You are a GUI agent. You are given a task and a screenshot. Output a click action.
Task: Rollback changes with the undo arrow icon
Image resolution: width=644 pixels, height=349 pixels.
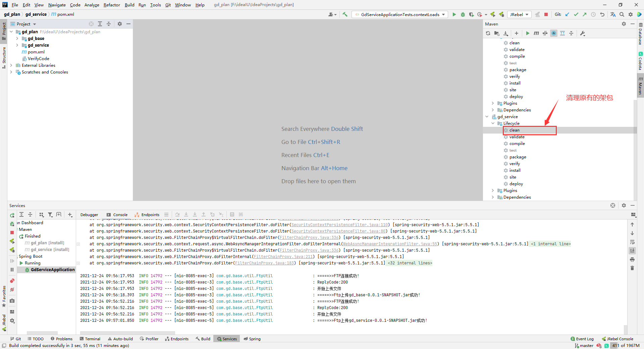point(602,14)
